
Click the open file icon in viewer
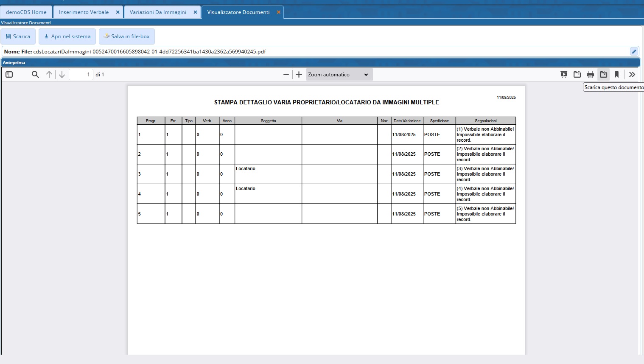(577, 75)
